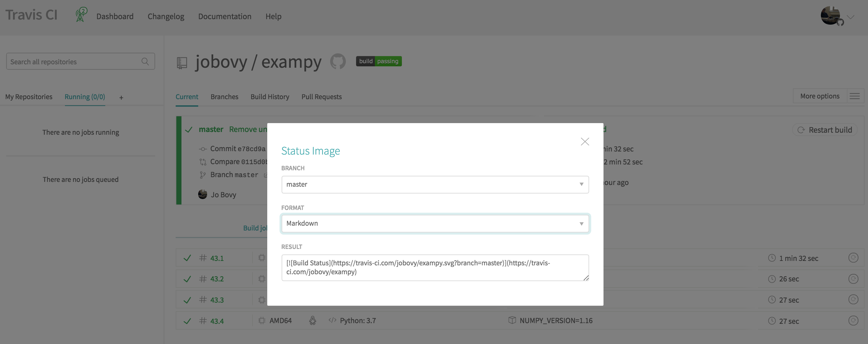Image resolution: width=868 pixels, height=344 pixels.
Task: Click the Python: 3.7 label
Action: (358, 321)
